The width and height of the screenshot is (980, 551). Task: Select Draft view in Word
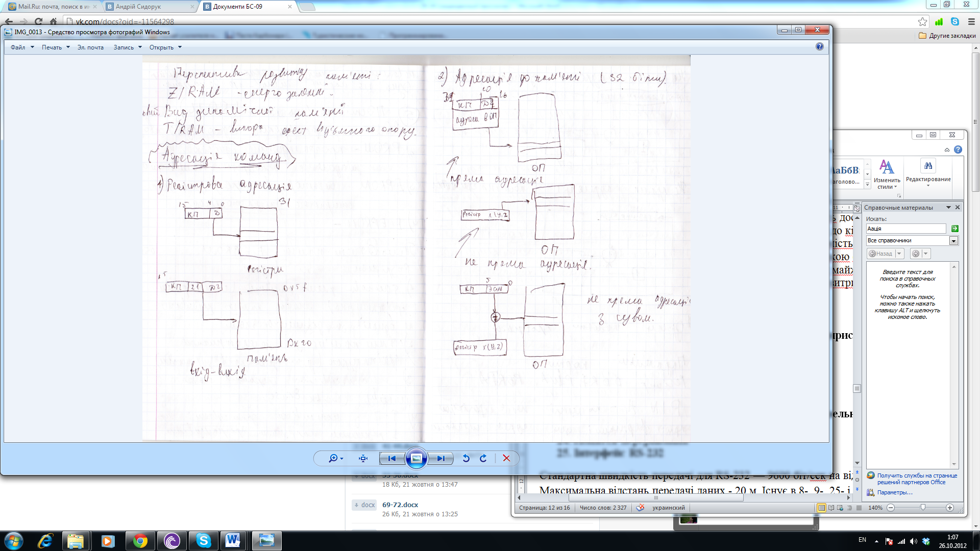(859, 508)
